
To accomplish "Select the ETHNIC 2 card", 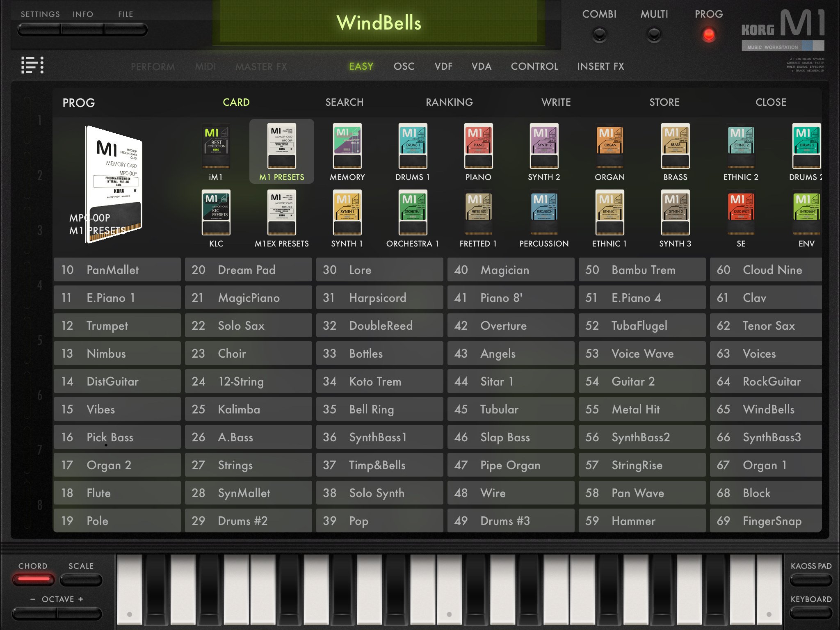I will point(741,152).
